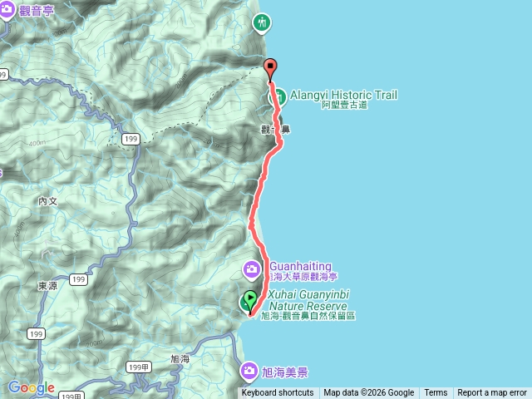This screenshot has height=399, width=532.
Task: Click the 旭海美景 text label
Action: point(285,372)
